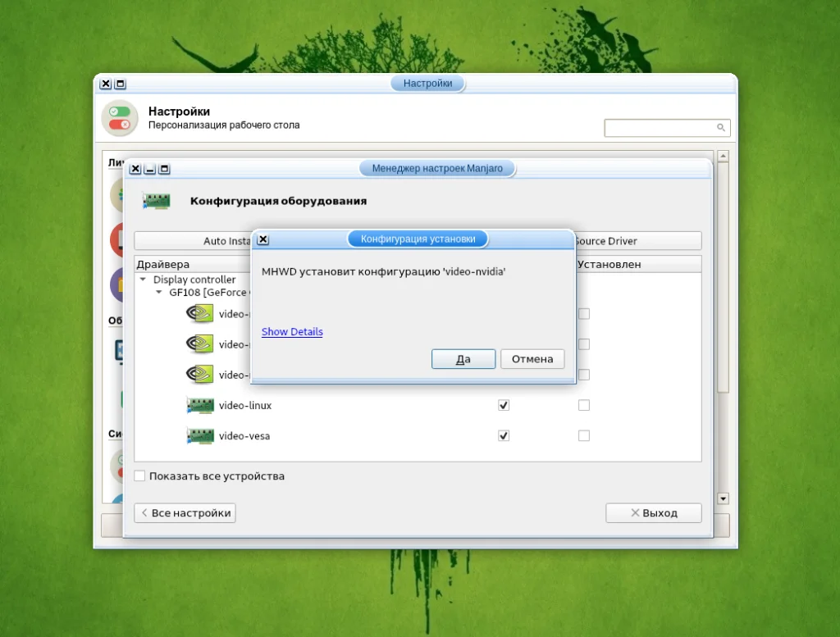The width and height of the screenshot is (840, 637).
Task: Open the Show Details link
Action: (x=292, y=331)
